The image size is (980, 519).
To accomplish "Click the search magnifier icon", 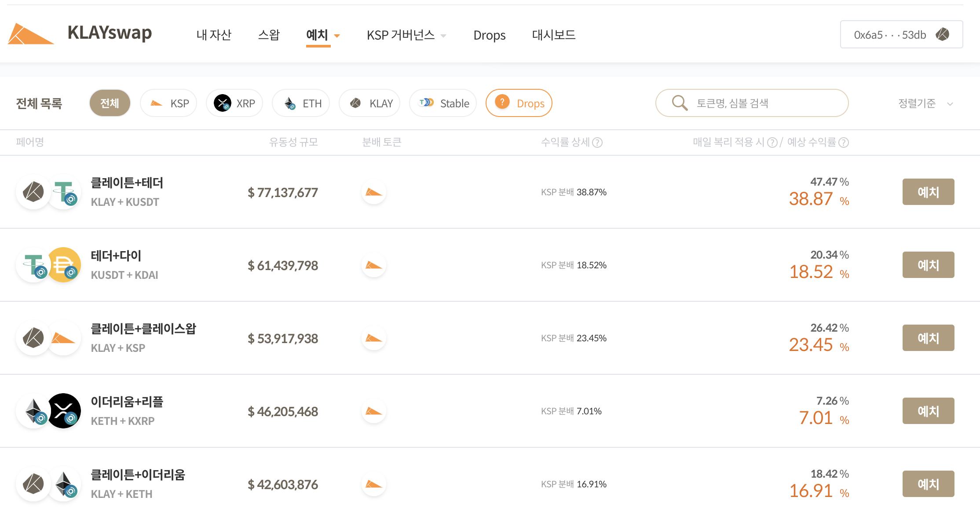I will [680, 103].
